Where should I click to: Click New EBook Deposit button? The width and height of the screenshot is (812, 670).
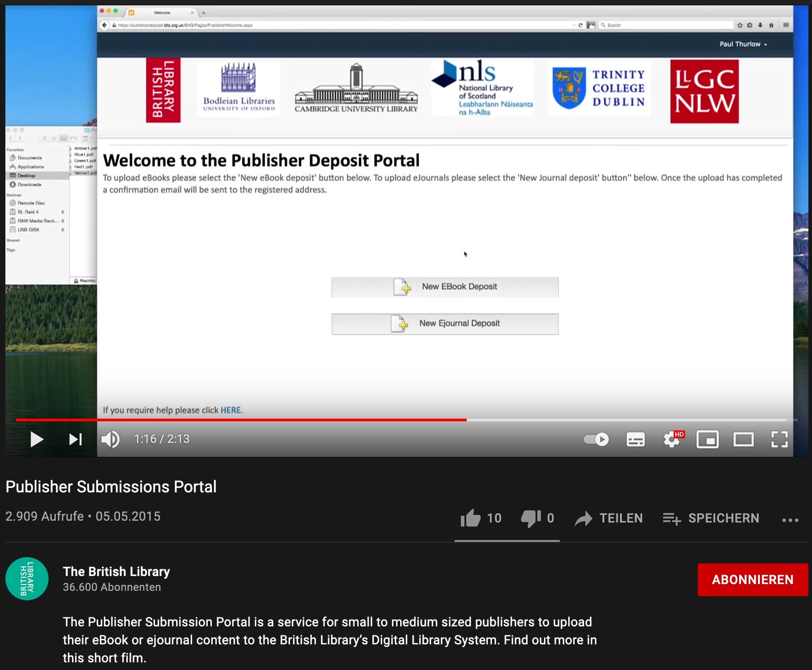click(x=445, y=287)
